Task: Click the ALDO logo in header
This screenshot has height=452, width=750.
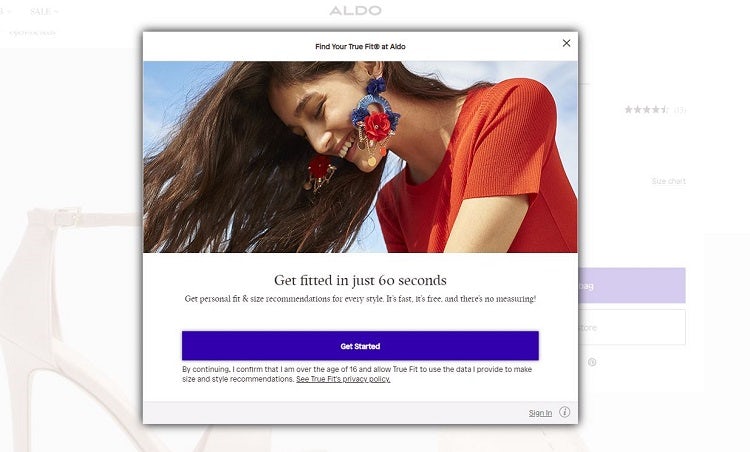Action: (355, 11)
